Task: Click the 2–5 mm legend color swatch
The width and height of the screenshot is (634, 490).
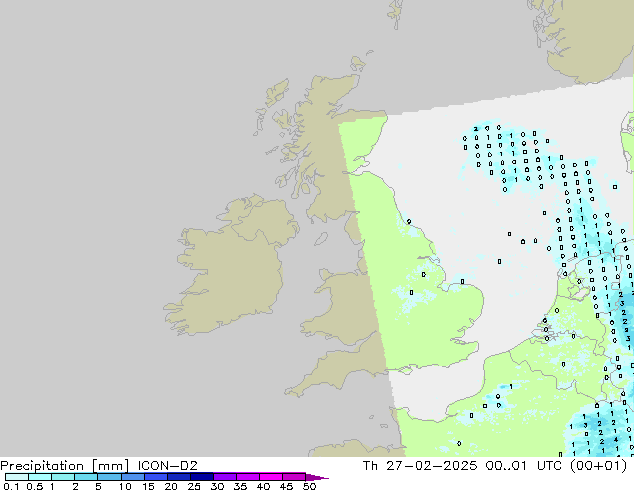Action: [x=86, y=477]
